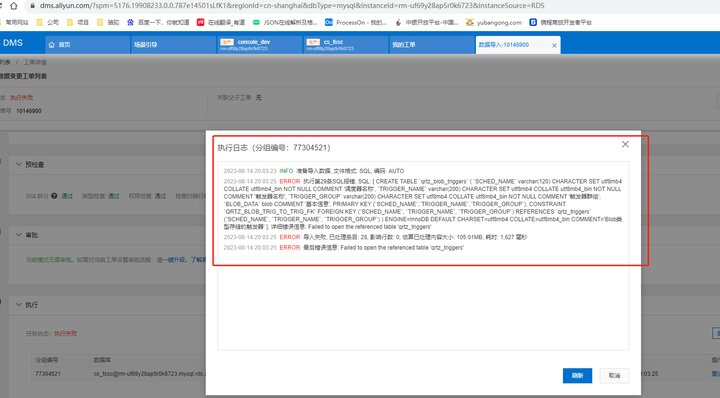This screenshot has width=720, height=398.
Task: Click group number 77304521 in table
Action: (48, 374)
